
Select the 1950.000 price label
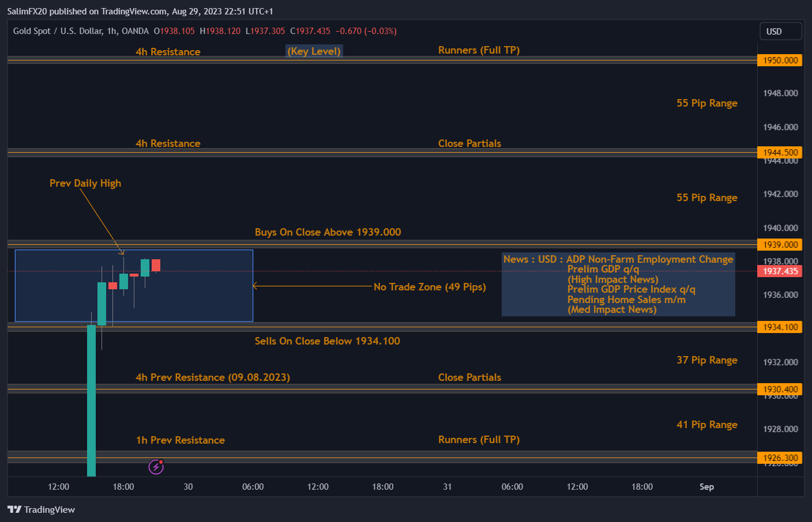(780, 60)
